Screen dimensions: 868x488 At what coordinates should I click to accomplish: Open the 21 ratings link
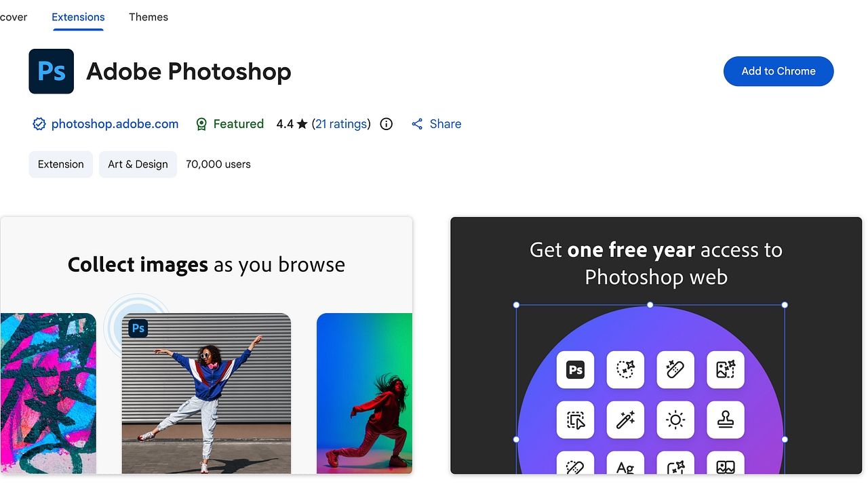click(341, 124)
